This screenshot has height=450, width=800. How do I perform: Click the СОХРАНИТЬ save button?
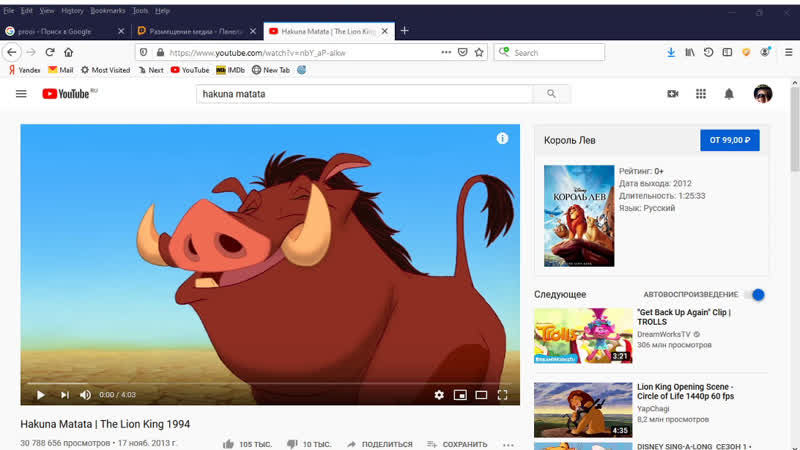(457, 444)
